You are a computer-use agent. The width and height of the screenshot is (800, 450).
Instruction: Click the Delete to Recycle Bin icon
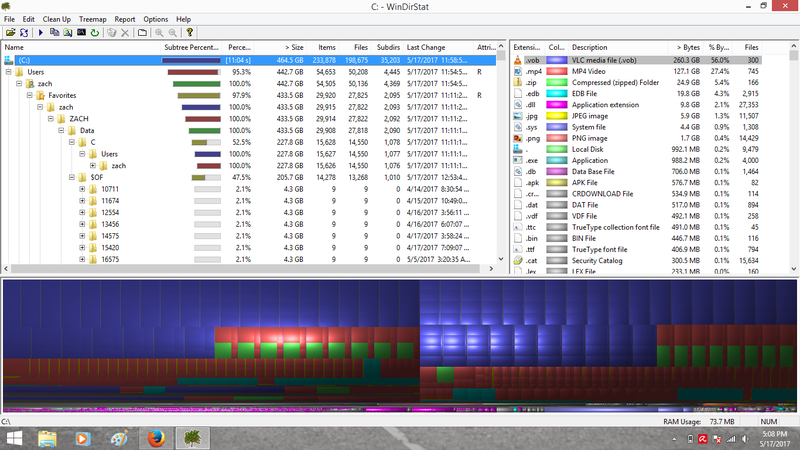pos(112,33)
